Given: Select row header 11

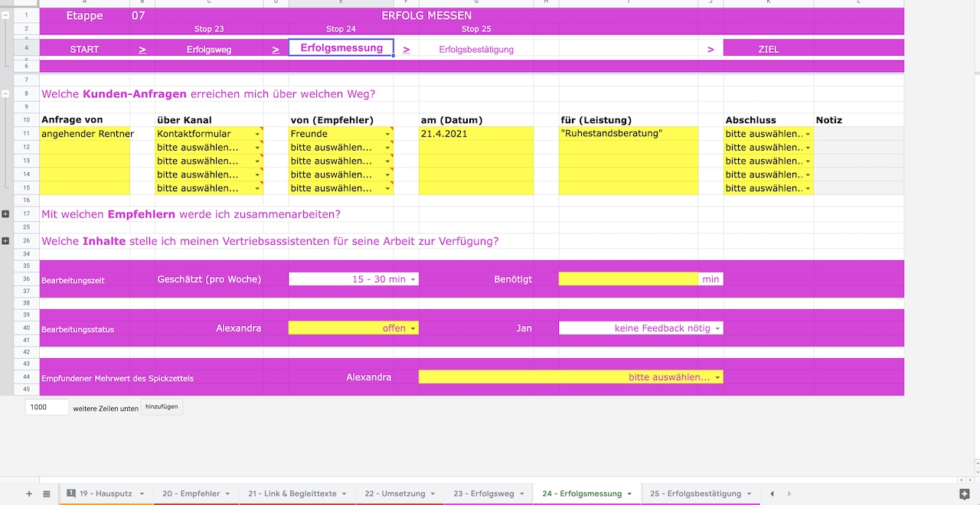Looking at the screenshot, I should click(26, 134).
